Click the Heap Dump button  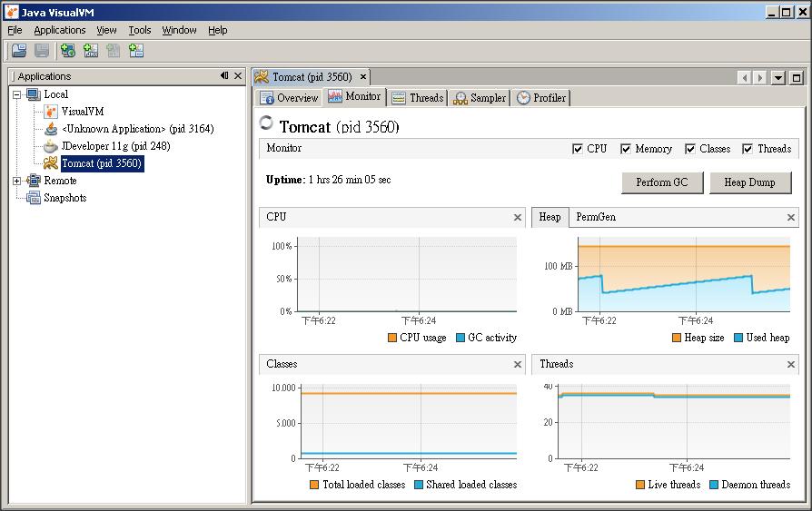(749, 182)
